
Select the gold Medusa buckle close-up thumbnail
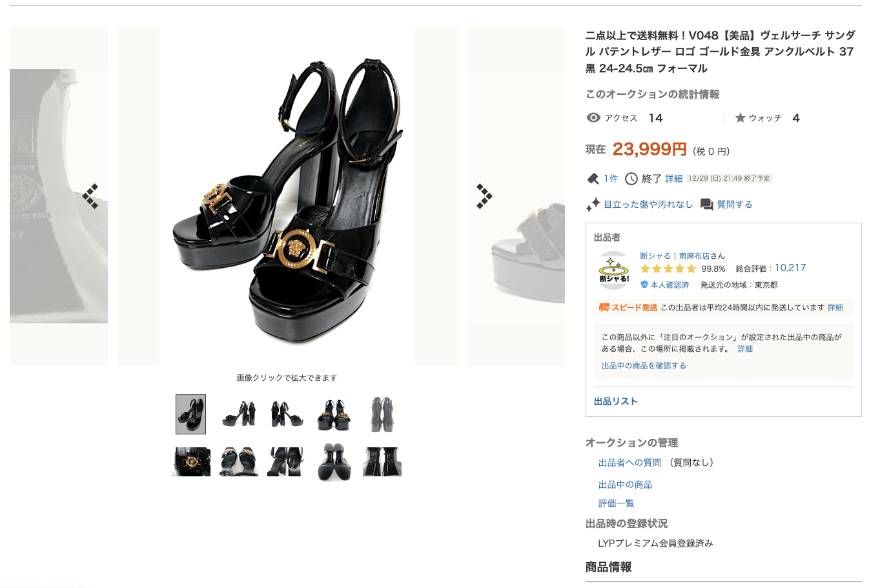click(x=191, y=462)
